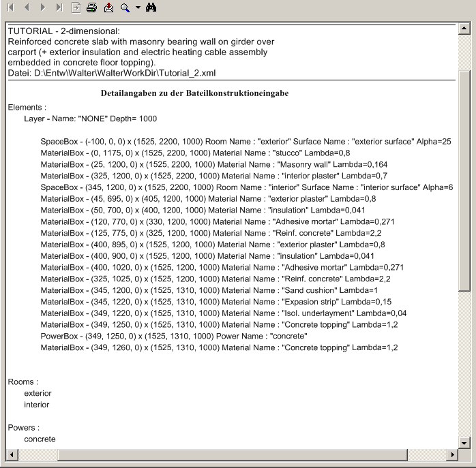Click the vertical scrollbar down arrow
Image resolution: width=476 pixels, height=468 pixels.
464,442
